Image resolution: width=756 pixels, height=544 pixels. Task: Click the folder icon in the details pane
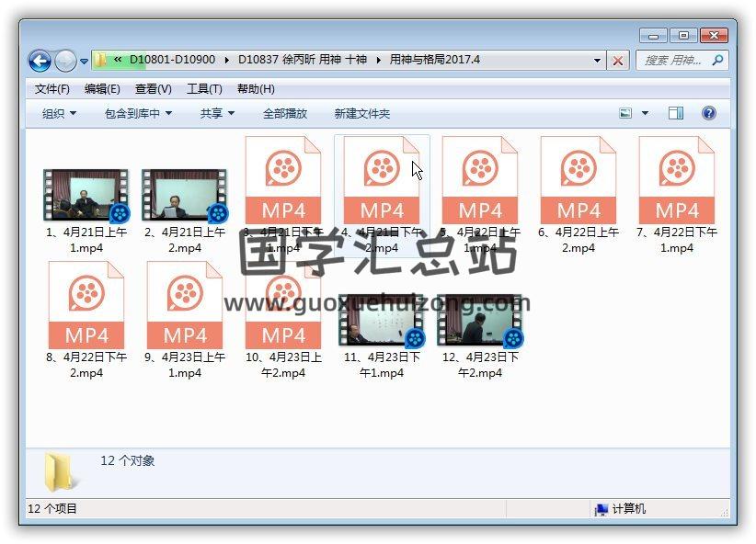tap(61, 471)
